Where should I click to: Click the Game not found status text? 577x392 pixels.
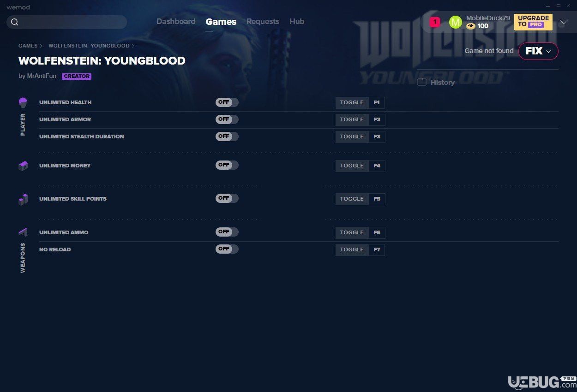[x=489, y=51]
